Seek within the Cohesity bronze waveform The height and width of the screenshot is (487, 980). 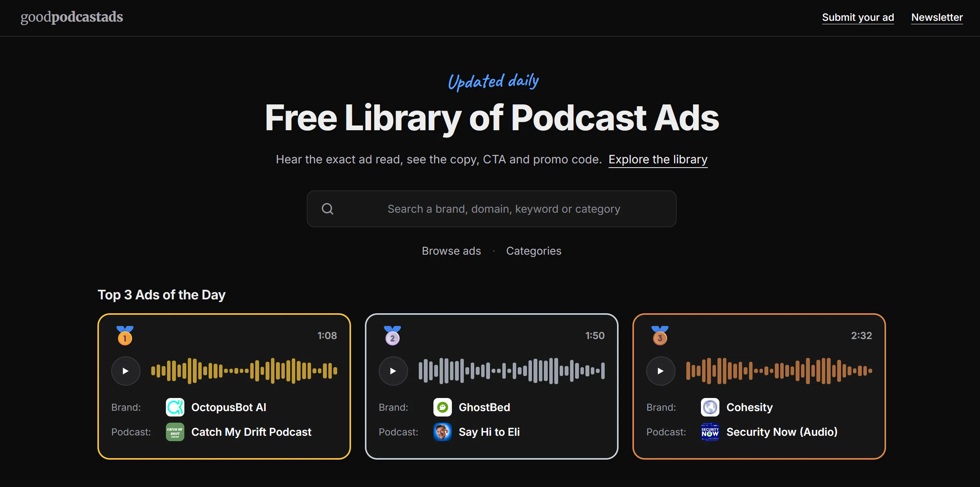click(x=779, y=371)
